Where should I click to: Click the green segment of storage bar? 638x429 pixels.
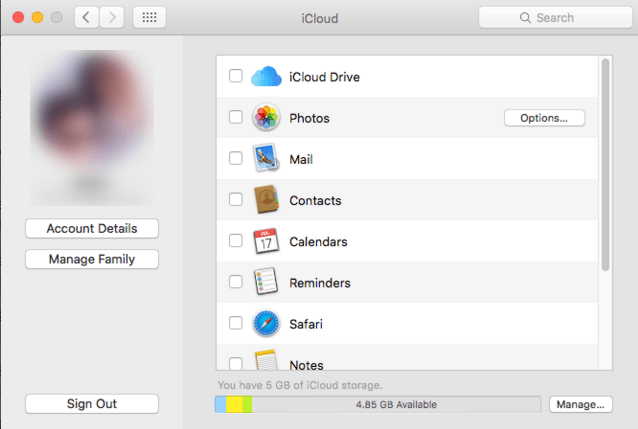[x=247, y=405]
